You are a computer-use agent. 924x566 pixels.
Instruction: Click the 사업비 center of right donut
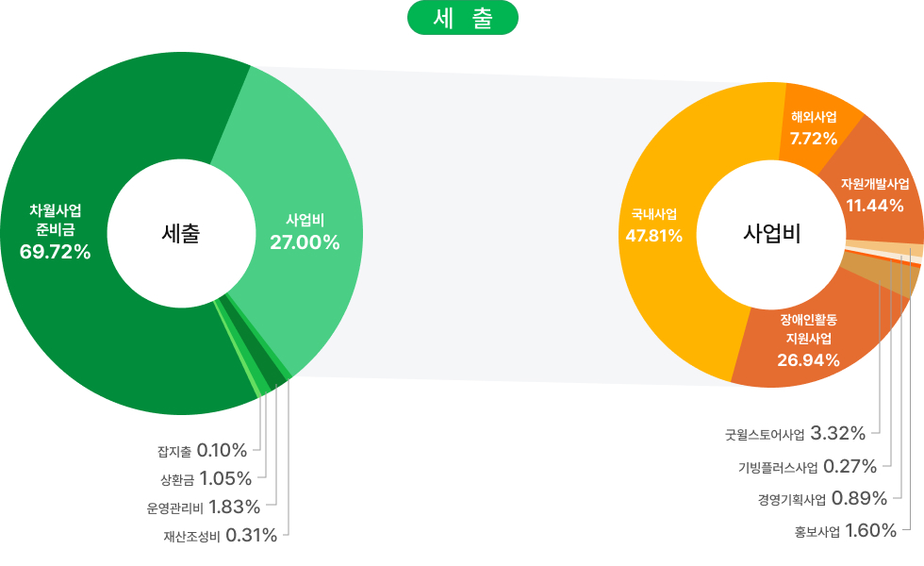[x=772, y=233]
